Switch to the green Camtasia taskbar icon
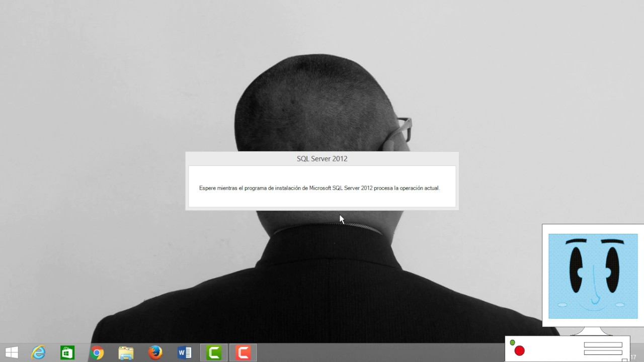The height and width of the screenshot is (362, 644). pos(214,353)
